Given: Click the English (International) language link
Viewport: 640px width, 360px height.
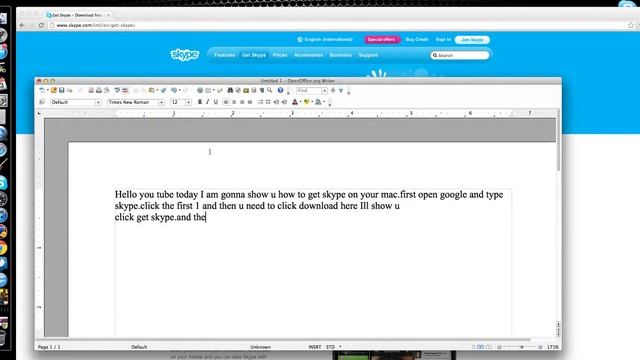Looking at the screenshot, I should [x=325, y=40].
